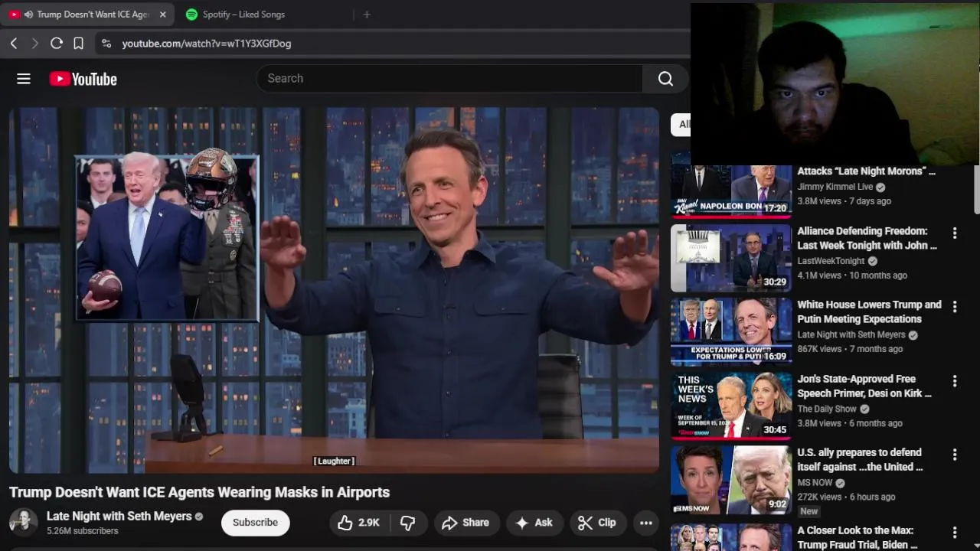Open site settings icon in the address bar
This screenshot has height=551, width=980.
106,44
